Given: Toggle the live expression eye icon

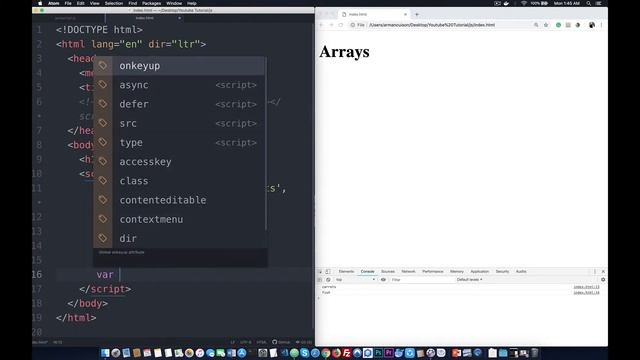Looking at the screenshot, I should 383,280.
